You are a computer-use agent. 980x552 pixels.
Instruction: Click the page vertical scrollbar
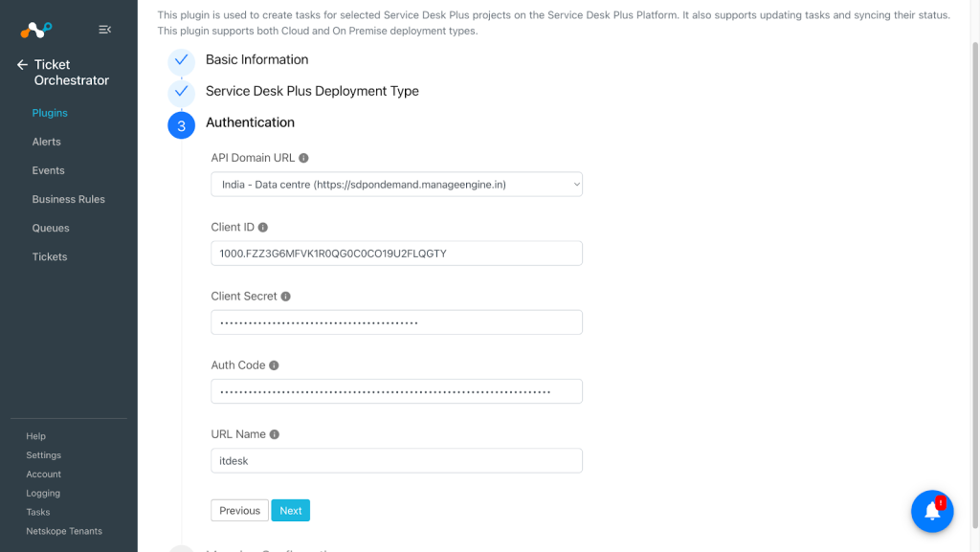pos(975,284)
